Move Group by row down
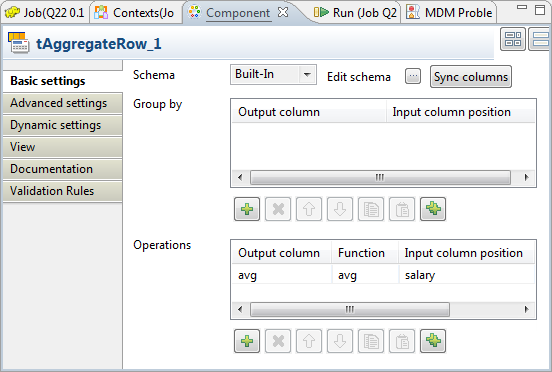 click(x=340, y=209)
